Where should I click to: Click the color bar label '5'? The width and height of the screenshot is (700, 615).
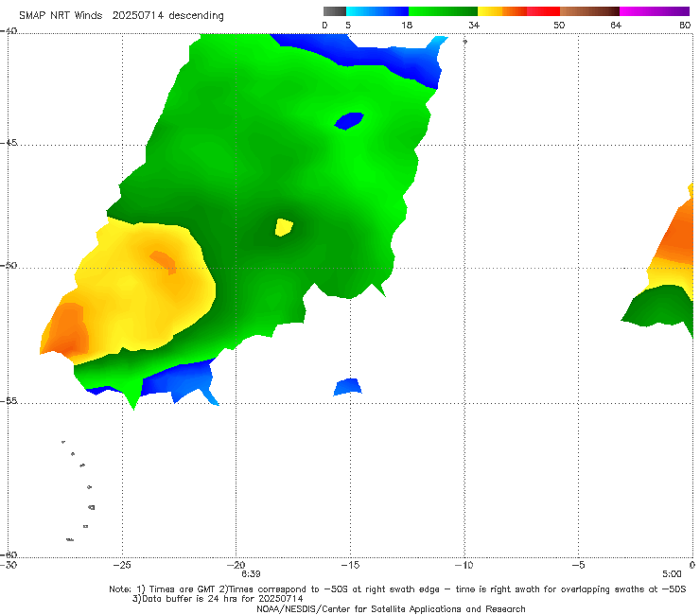(348, 25)
